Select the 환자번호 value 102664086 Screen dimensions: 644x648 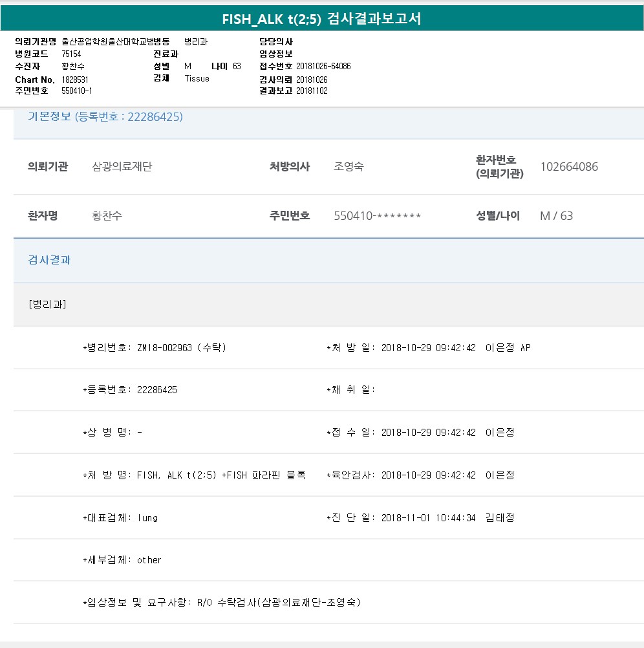coord(569,167)
